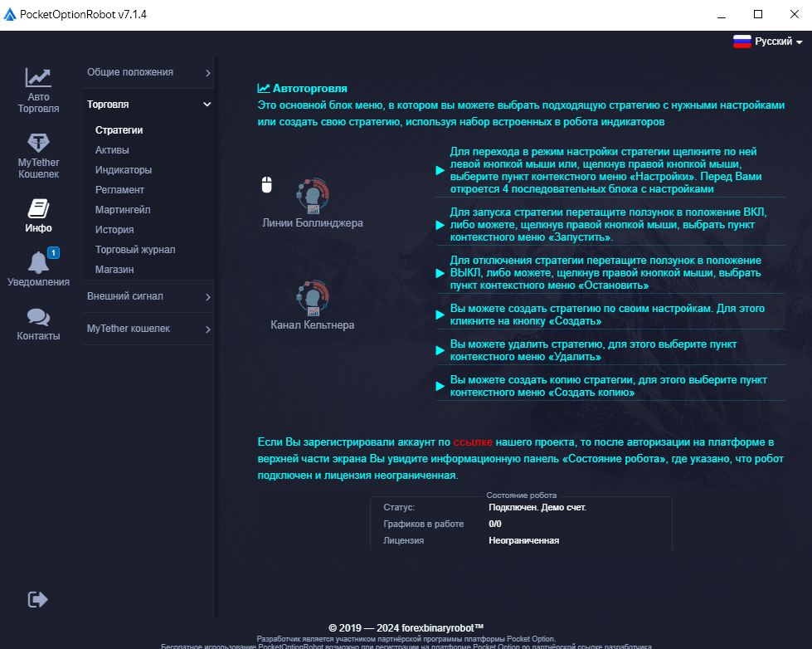Click arrow bullet beside ВКЛ launch instruction

[x=440, y=225]
